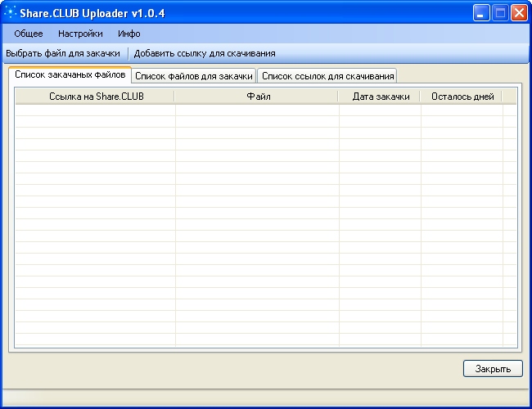Close the window with the red X

[519, 13]
